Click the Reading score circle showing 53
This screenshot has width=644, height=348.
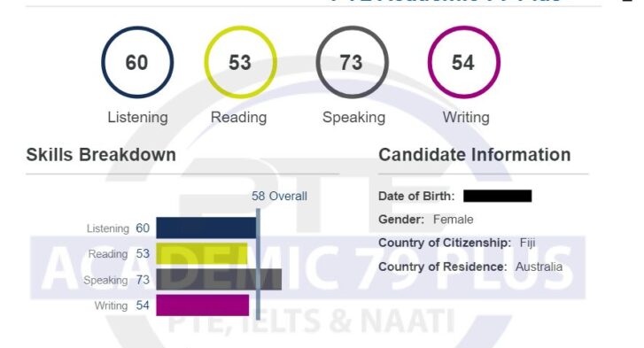(x=240, y=62)
